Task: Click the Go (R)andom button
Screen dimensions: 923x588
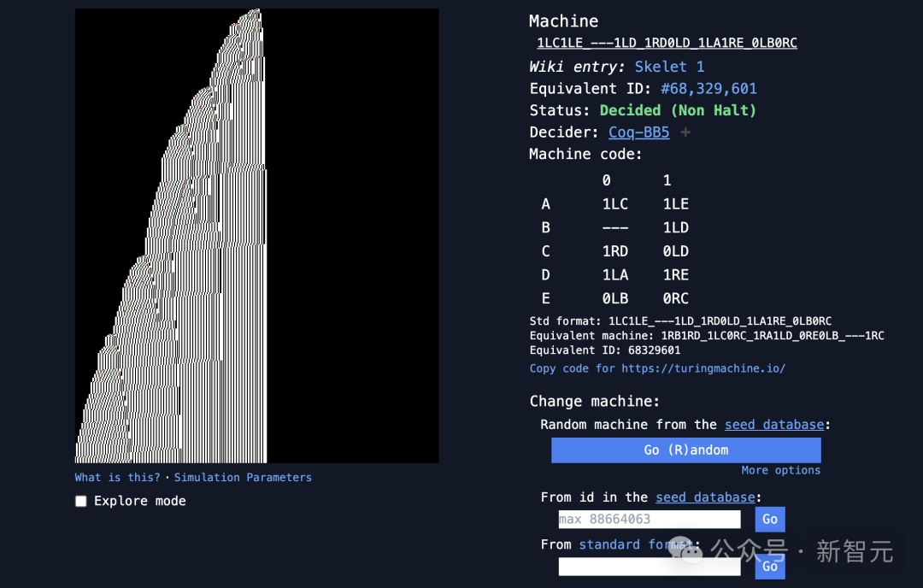Action: point(685,450)
